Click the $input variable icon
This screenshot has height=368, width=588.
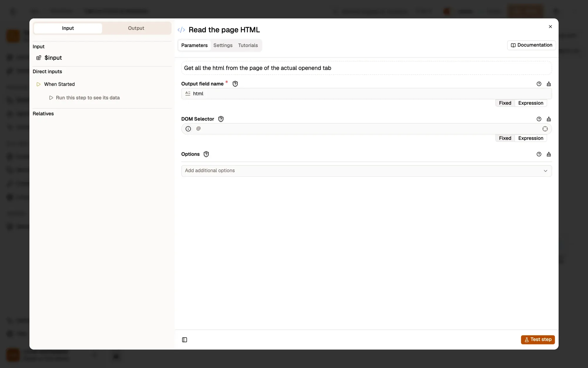click(39, 58)
